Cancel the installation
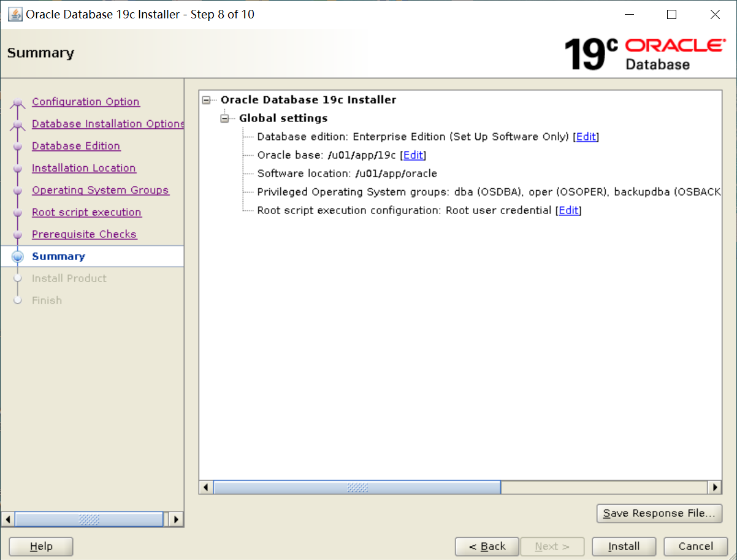This screenshot has width=737, height=560. pos(696,547)
